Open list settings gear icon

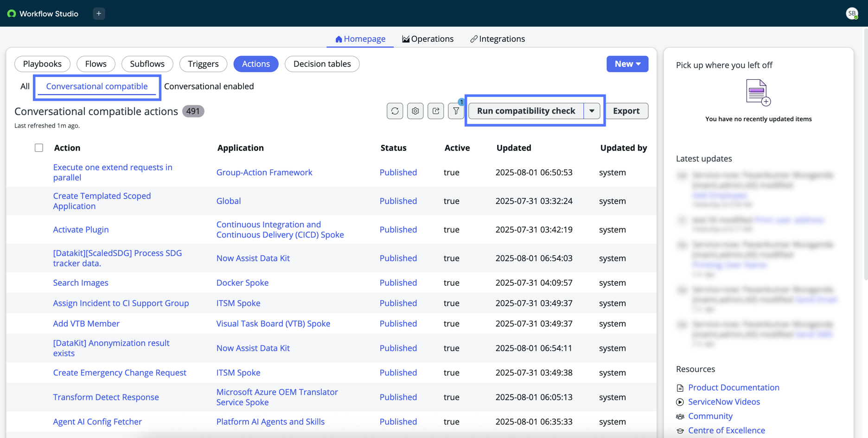(x=415, y=111)
